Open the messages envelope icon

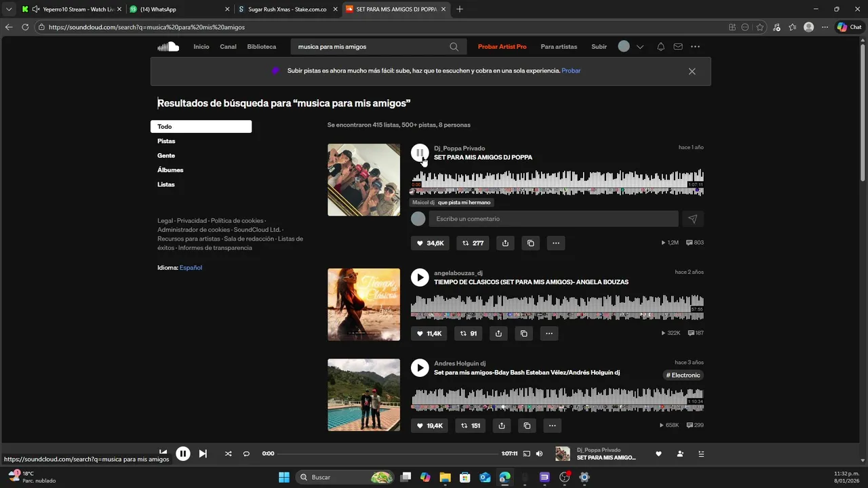click(678, 47)
